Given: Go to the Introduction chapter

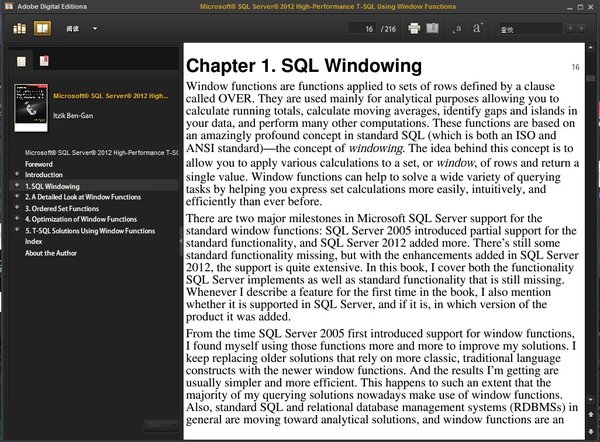Looking at the screenshot, I should 44,175.
